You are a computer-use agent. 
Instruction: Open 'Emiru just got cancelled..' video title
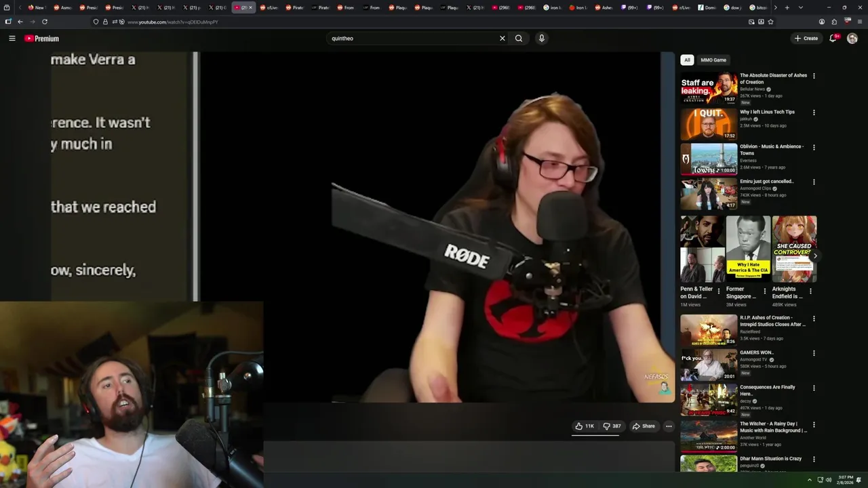coord(766,182)
